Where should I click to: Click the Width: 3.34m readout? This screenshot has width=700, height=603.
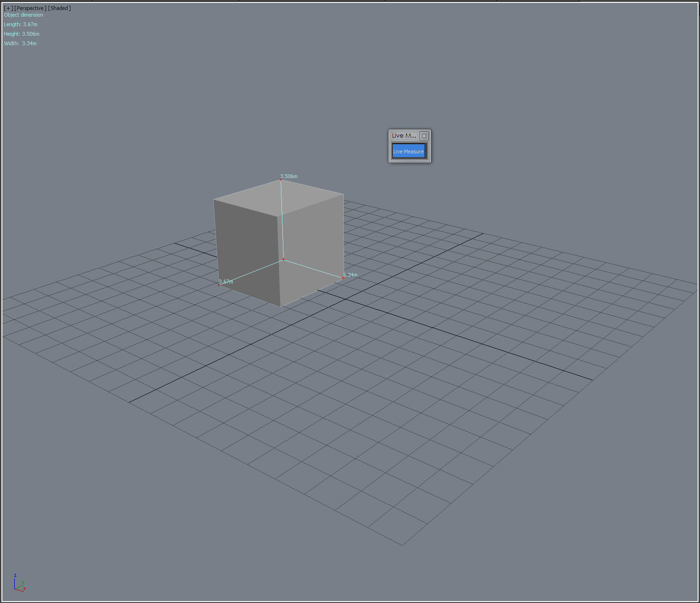pyautogui.click(x=20, y=43)
